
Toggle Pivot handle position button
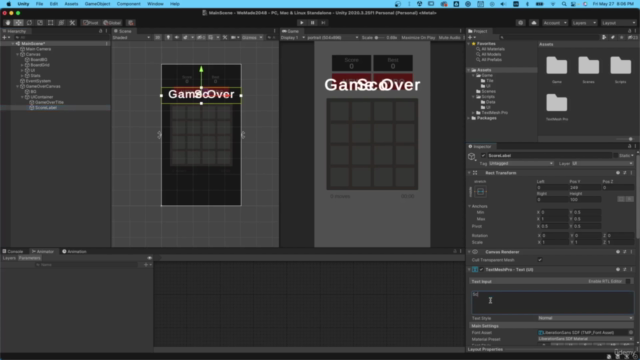[91, 23]
